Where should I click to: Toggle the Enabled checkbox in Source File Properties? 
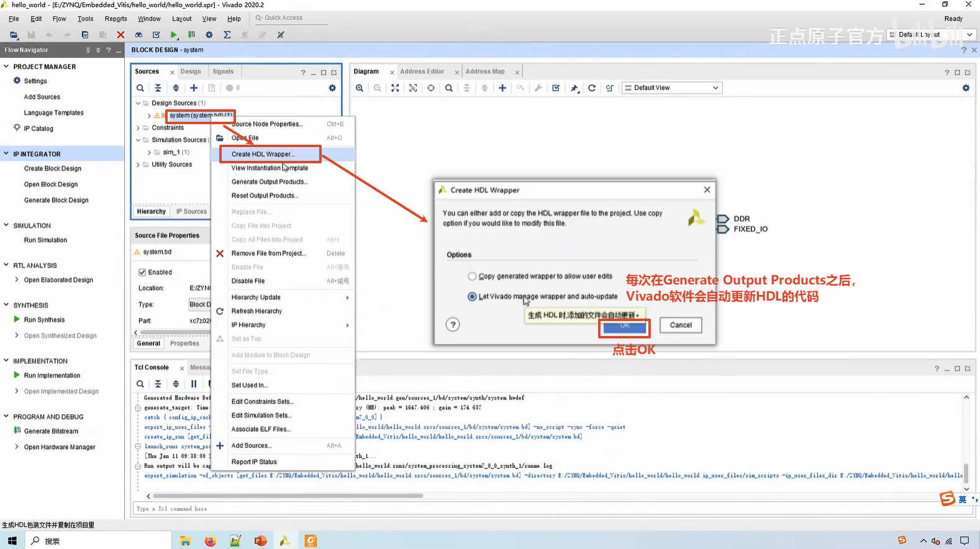[142, 273]
